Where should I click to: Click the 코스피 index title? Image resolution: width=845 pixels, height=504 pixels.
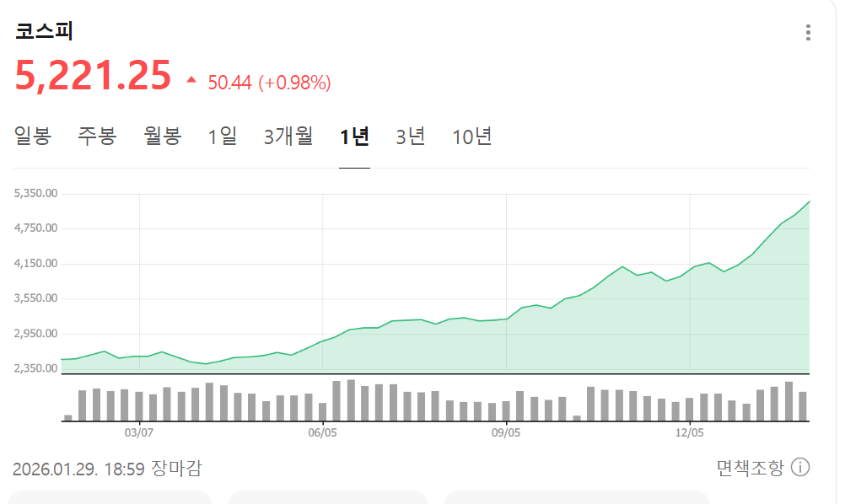click(45, 31)
